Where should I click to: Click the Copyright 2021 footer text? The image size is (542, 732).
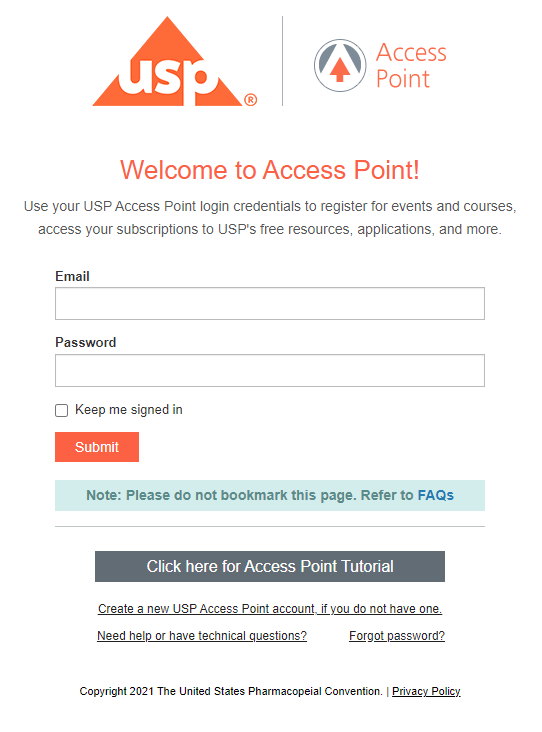[231, 691]
